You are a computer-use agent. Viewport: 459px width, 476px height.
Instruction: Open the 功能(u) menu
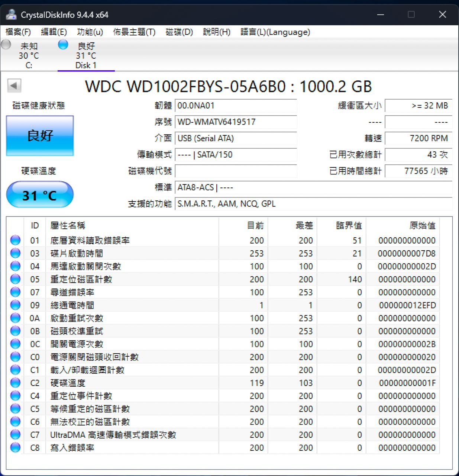(90, 32)
